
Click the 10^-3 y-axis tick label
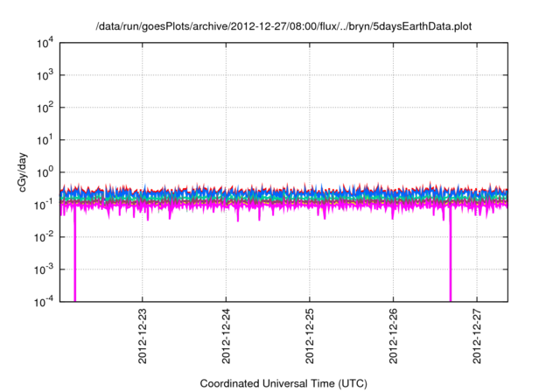coord(44,269)
